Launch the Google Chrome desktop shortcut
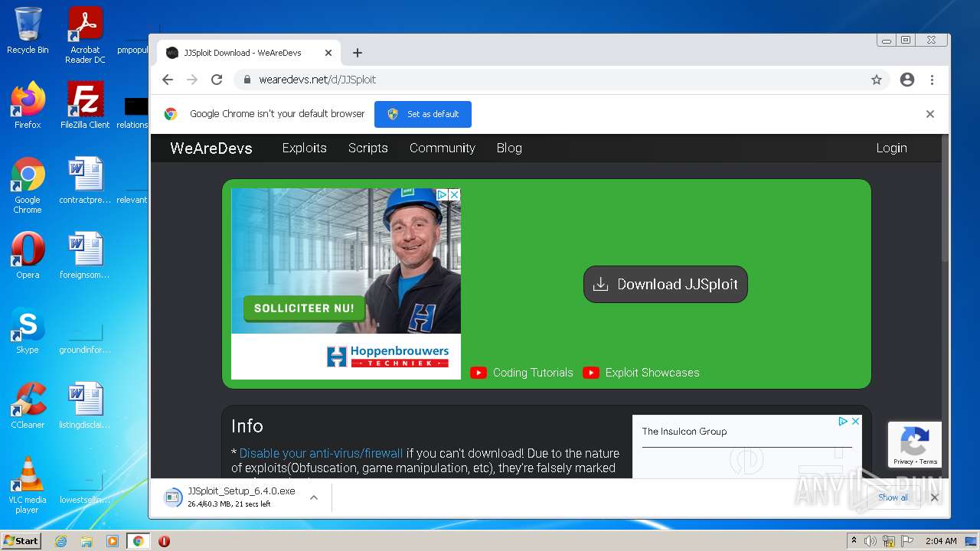980x551 pixels. 28,185
